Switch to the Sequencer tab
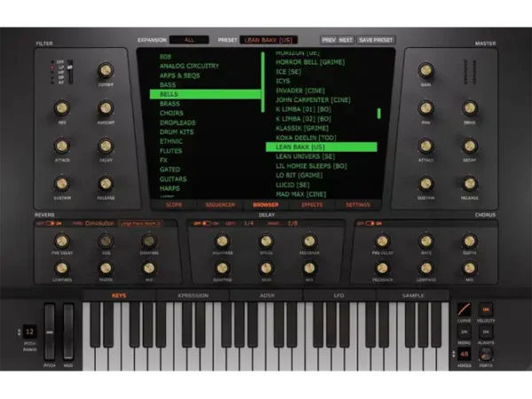 click(x=220, y=205)
